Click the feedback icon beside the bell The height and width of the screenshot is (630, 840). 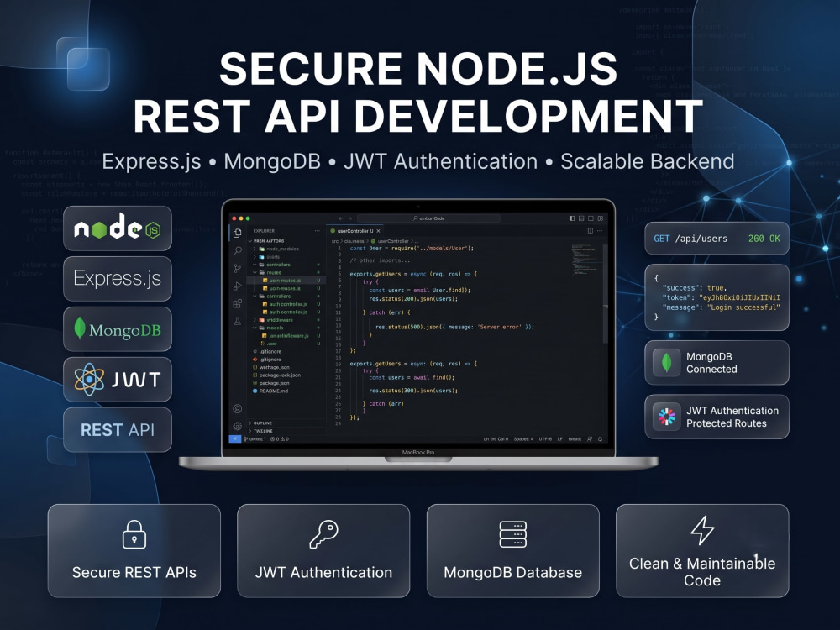coord(590,438)
